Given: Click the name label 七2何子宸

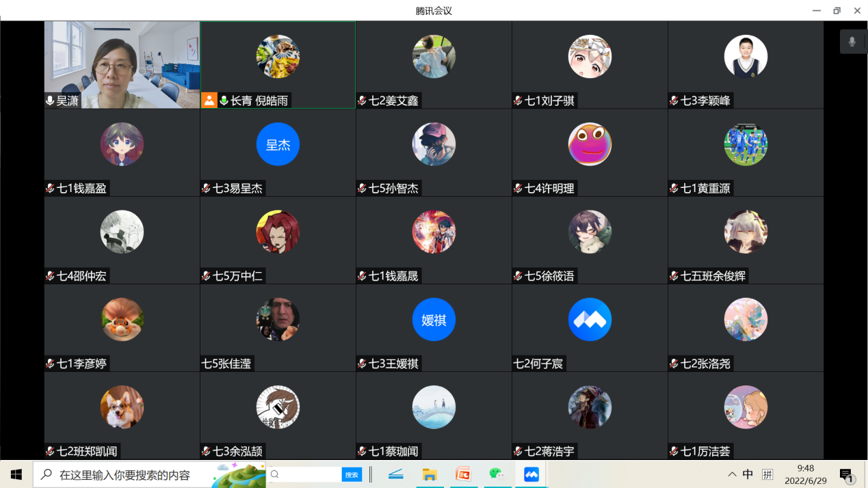Looking at the screenshot, I should 538,363.
